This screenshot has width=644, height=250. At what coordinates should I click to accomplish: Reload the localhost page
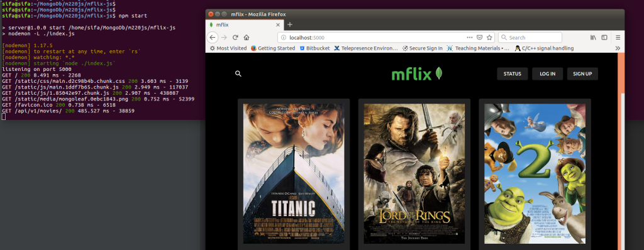pyautogui.click(x=235, y=37)
